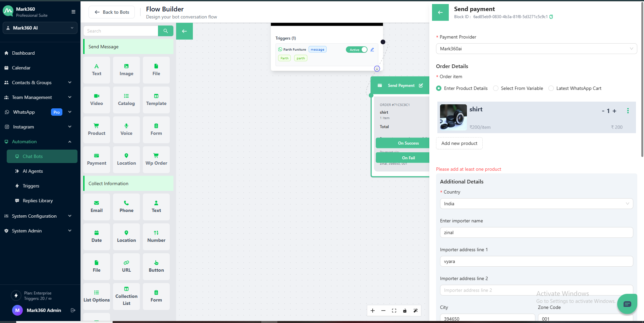Toggle the canvas lock icon
This screenshot has height=323, width=644.
(405, 311)
